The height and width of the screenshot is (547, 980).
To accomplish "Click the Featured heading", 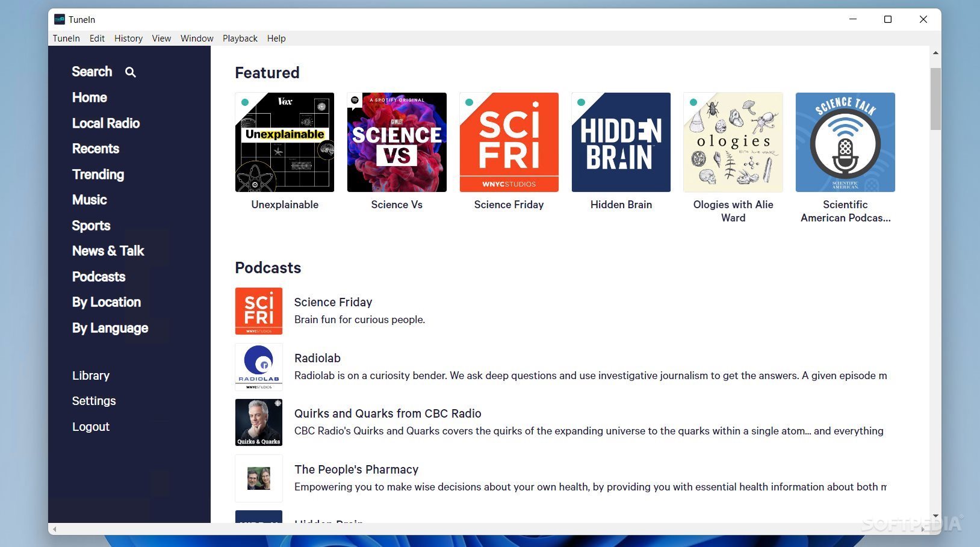I will point(267,73).
